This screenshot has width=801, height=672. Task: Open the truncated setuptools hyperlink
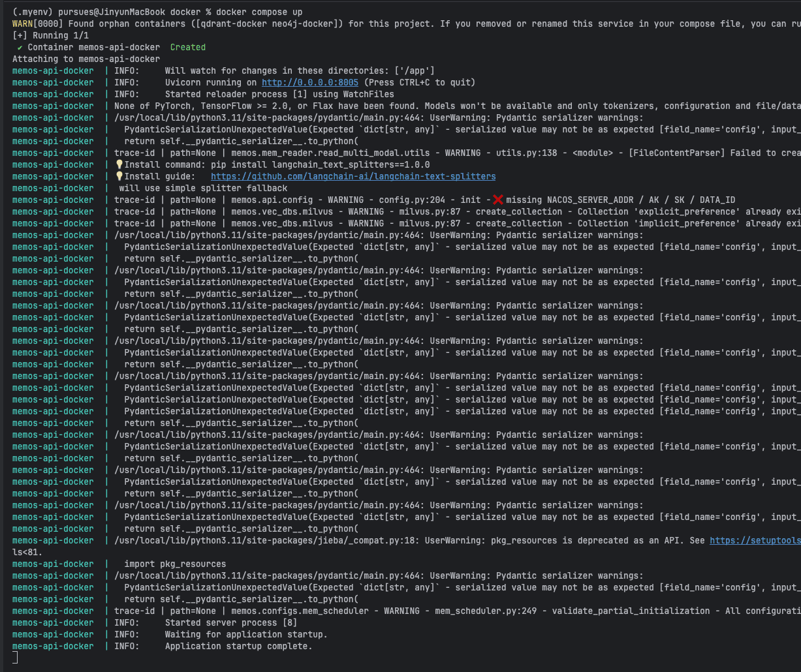(755, 540)
